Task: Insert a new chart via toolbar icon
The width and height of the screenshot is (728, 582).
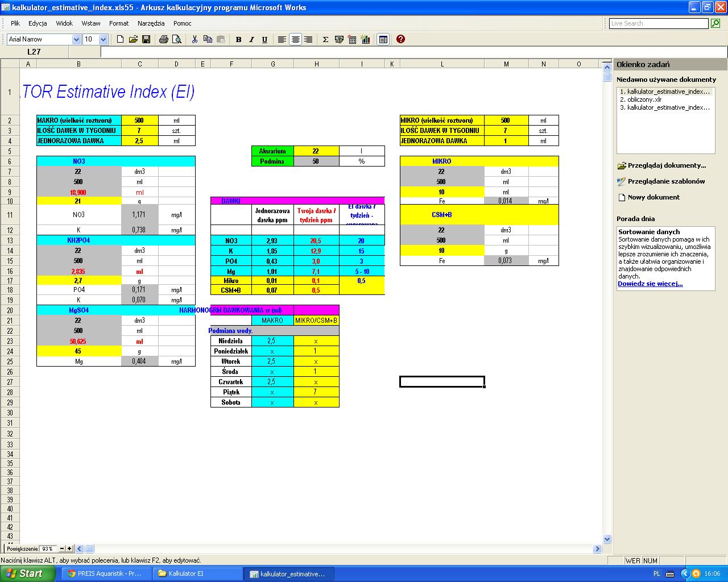Action: click(365, 39)
